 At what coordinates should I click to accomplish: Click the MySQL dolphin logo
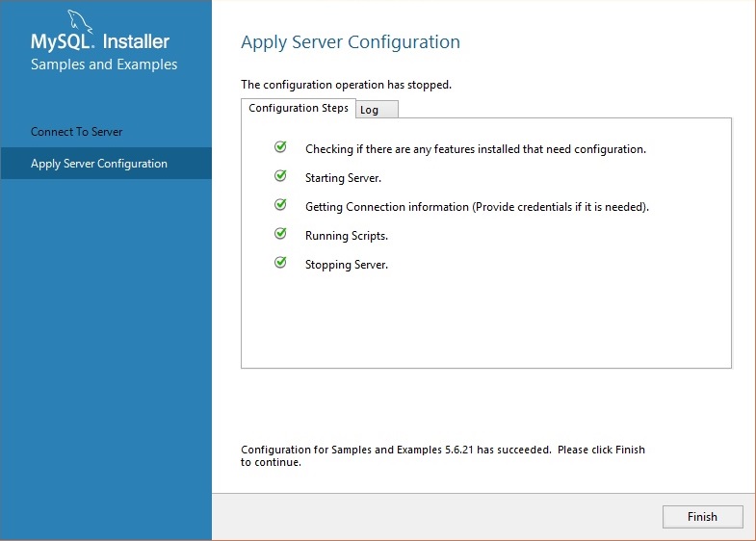(x=80, y=21)
